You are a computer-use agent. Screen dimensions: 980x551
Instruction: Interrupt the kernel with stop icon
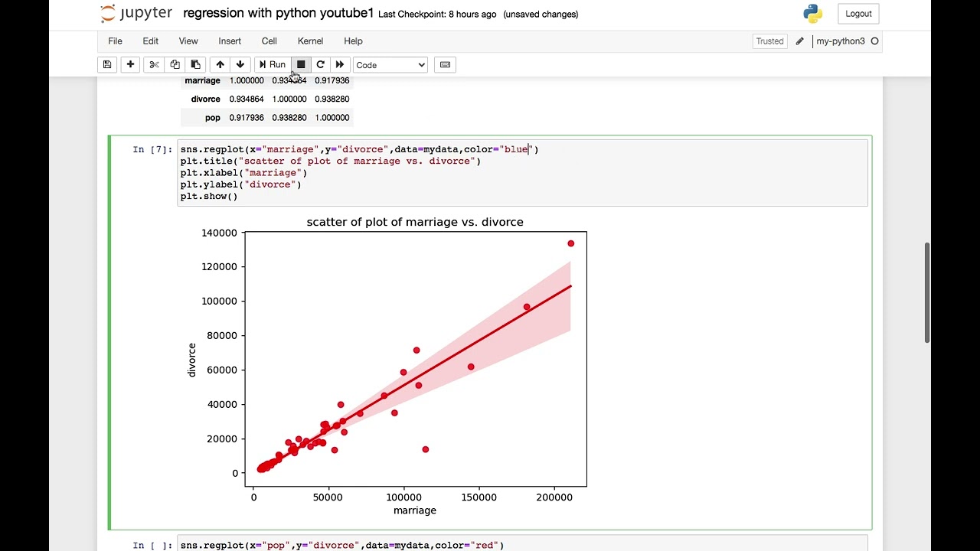click(x=301, y=65)
